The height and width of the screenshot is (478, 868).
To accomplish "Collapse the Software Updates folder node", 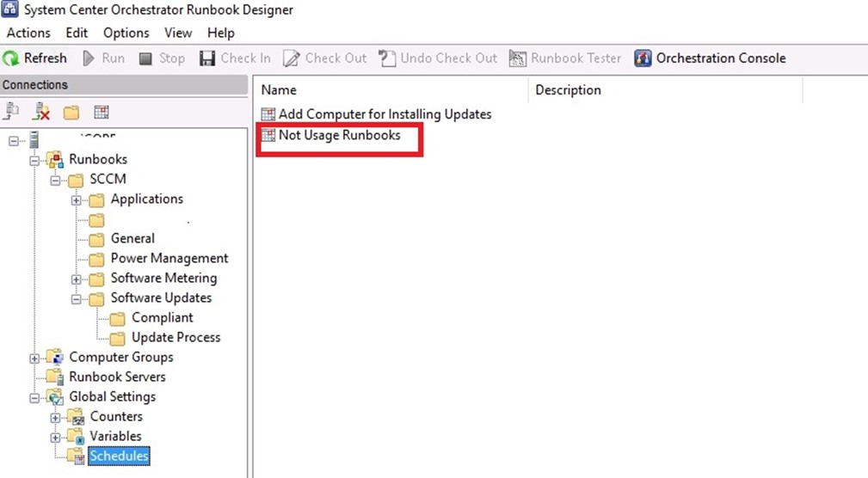I will (x=77, y=299).
